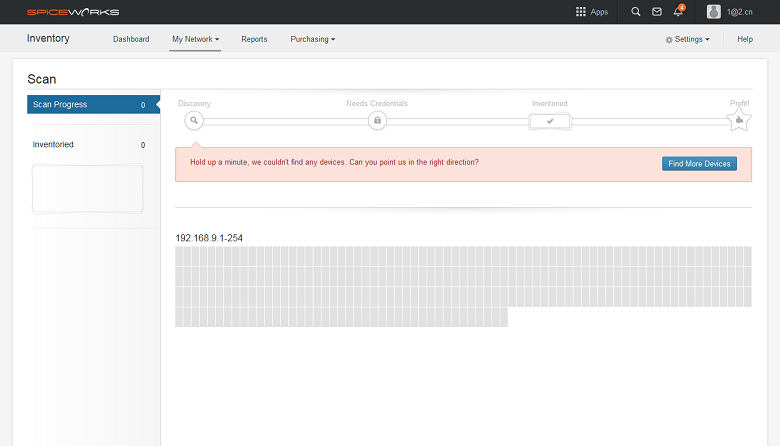The image size is (780, 446).
Task: Click the Apps label in top bar
Action: [x=599, y=12]
